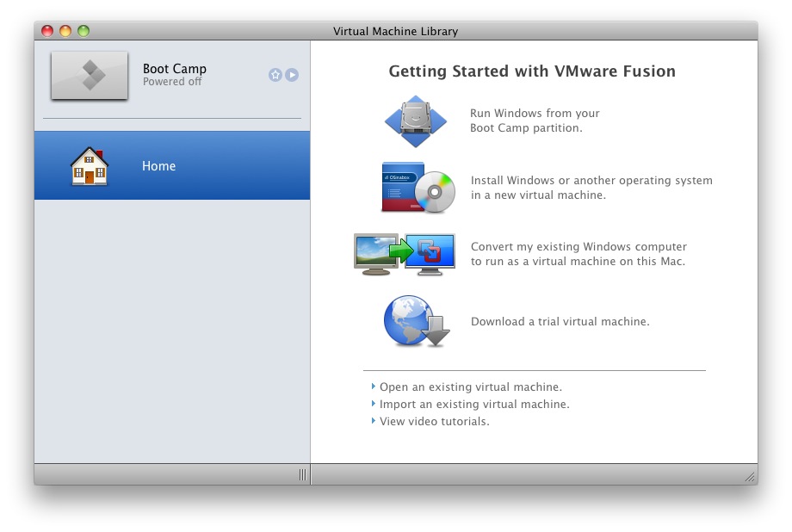792x532 pixels.
Task: Click the sidebar splitter grip handle
Action: coord(302,475)
